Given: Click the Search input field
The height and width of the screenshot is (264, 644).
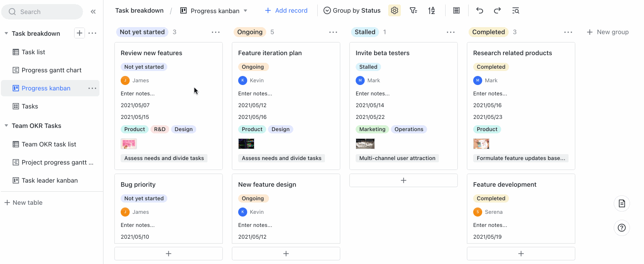Looking at the screenshot, I should point(42,12).
